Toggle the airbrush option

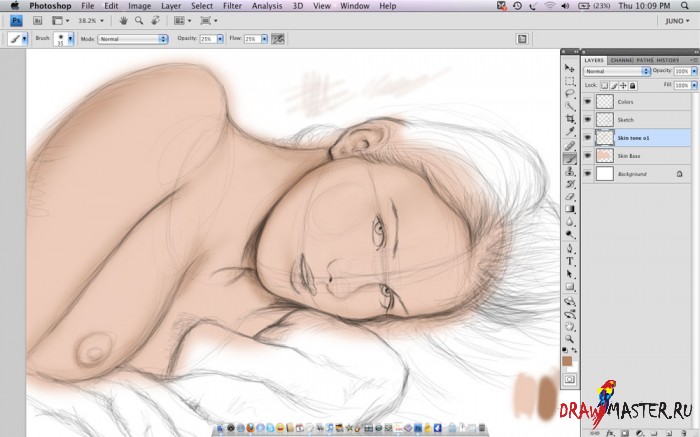pos(278,39)
